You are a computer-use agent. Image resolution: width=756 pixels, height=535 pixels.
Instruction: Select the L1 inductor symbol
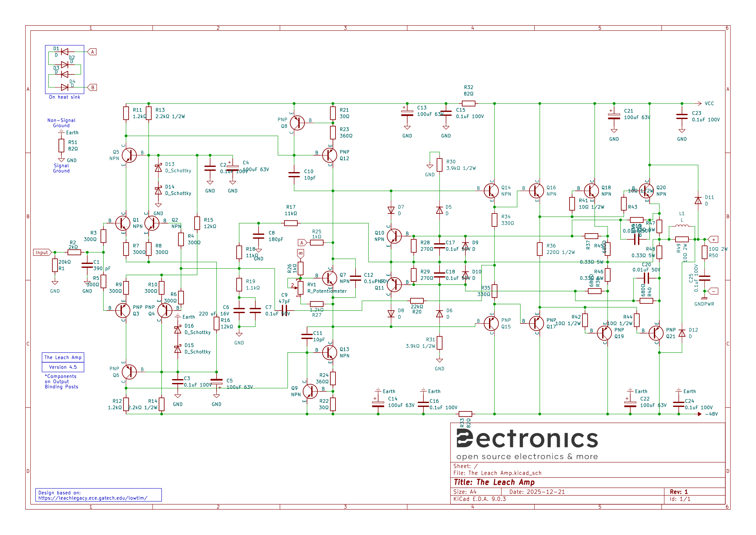682,226
